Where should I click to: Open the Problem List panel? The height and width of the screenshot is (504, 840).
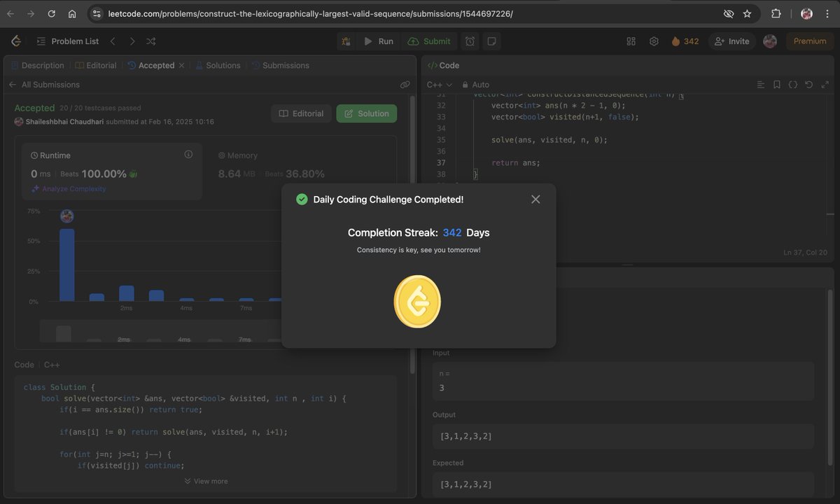coord(67,41)
